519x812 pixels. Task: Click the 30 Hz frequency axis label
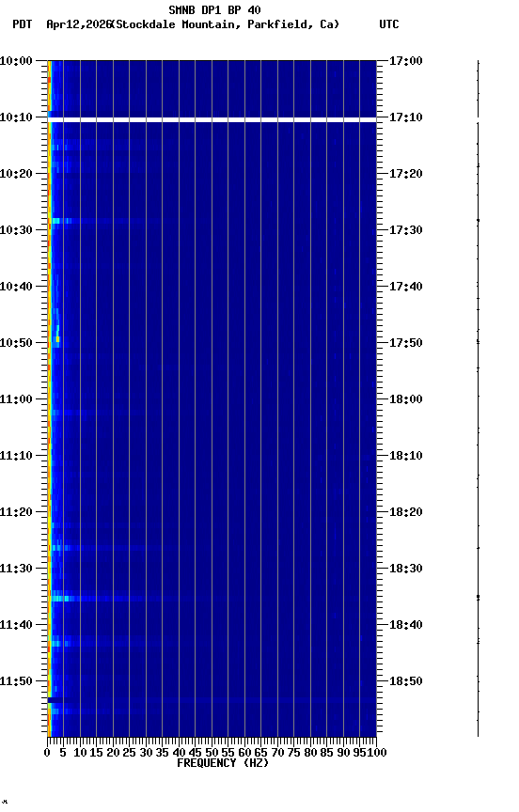click(146, 753)
